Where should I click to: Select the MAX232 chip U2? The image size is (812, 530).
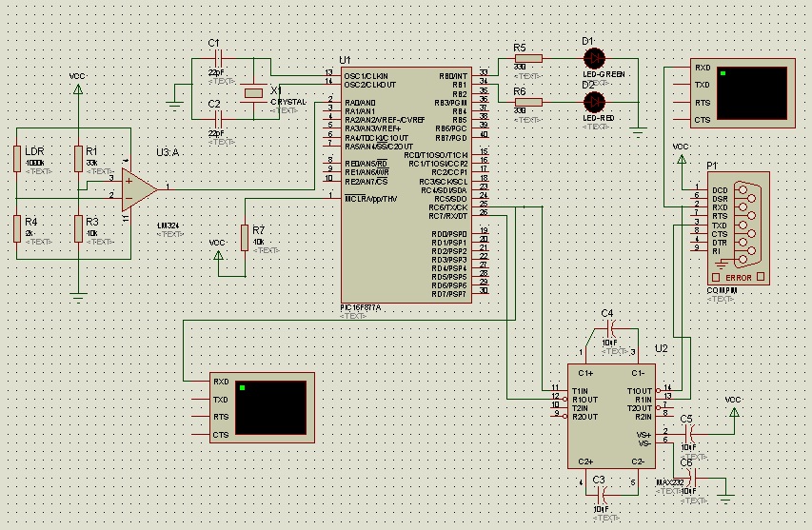pyautogui.click(x=610, y=416)
